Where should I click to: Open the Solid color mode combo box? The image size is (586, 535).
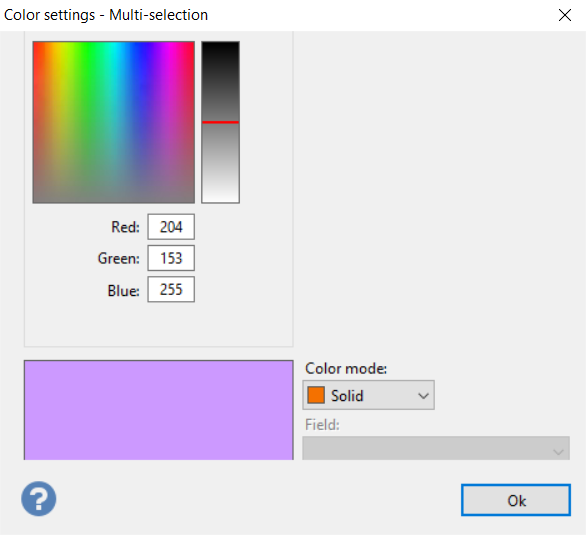tap(368, 395)
